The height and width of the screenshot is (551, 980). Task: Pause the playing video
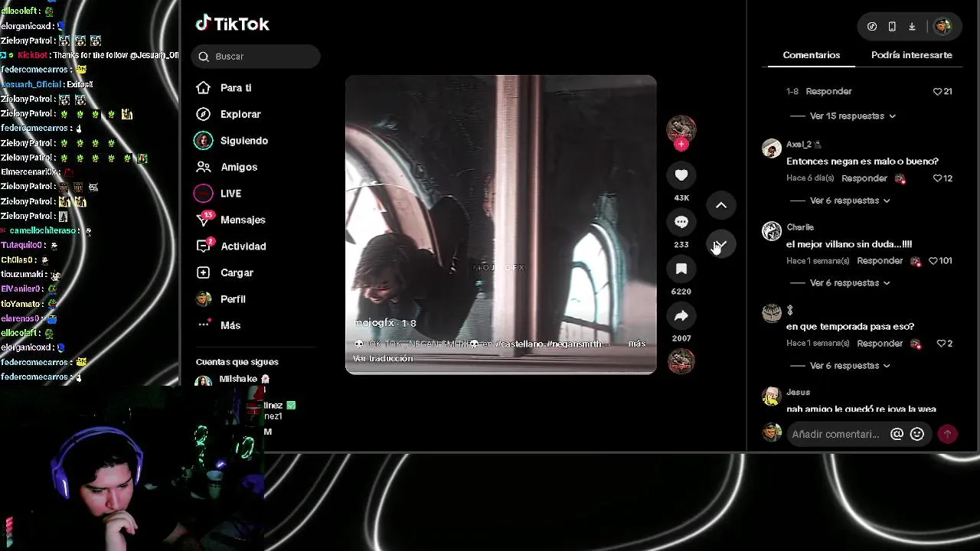(x=501, y=224)
